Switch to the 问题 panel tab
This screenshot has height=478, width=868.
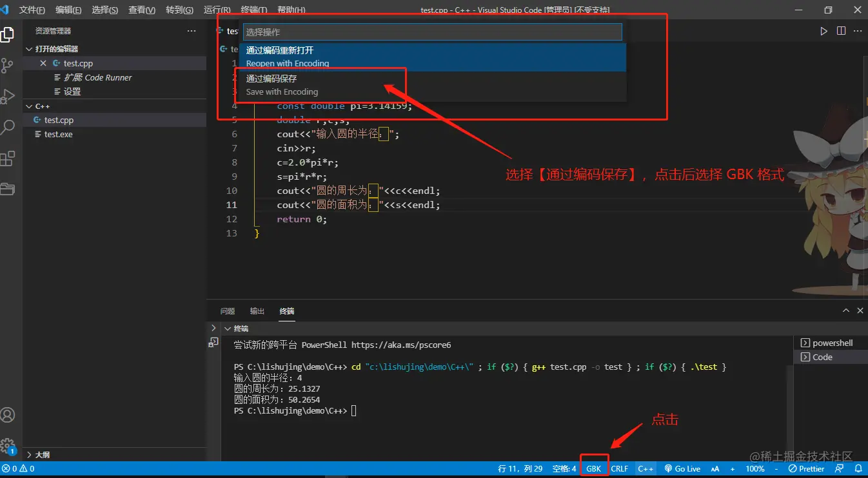(x=228, y=311)
